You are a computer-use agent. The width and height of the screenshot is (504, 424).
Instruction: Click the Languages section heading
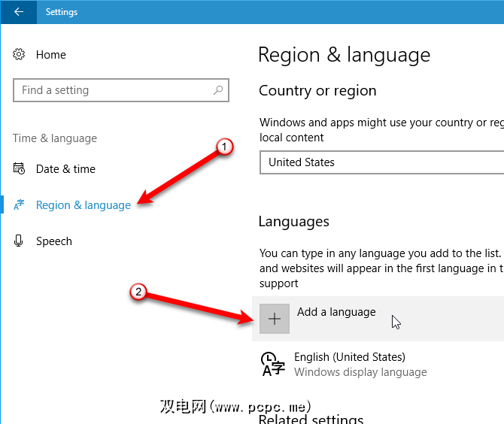(x=294, y=221)
